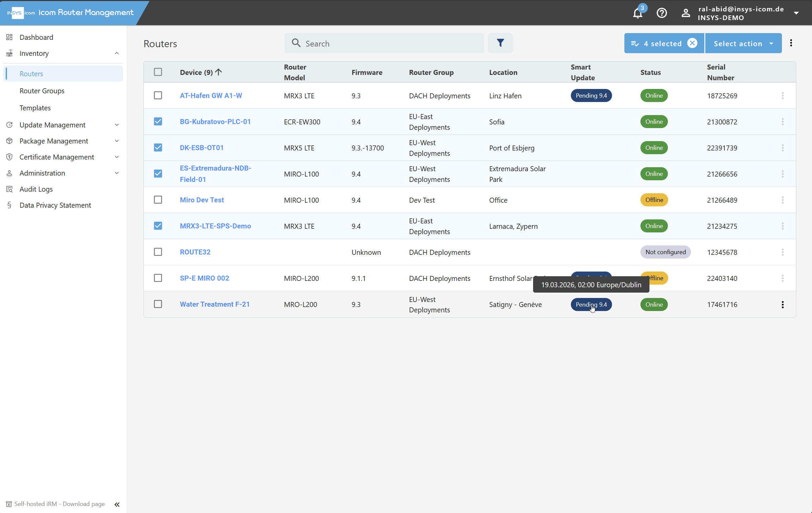812x513 pixels.
Task: Open row menu for MRX3-LTE-SPS-Demo
Action: pos(782,226)
